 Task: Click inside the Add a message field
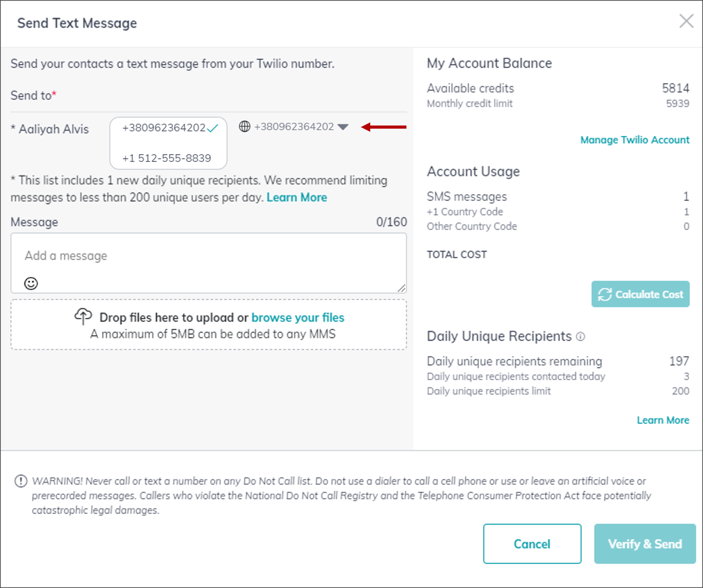pyautogui.click(x=208, y=256)
